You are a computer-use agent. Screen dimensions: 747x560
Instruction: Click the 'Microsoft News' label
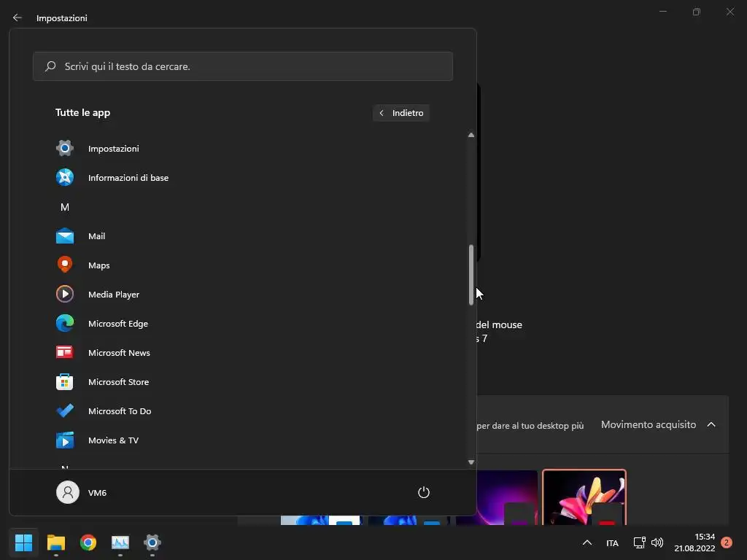(119, 353)
